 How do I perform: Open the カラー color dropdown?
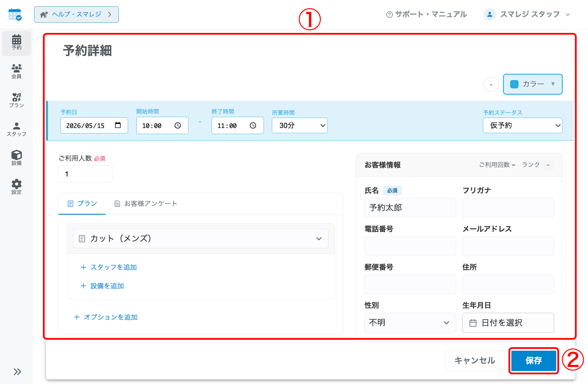click(533, 84)
